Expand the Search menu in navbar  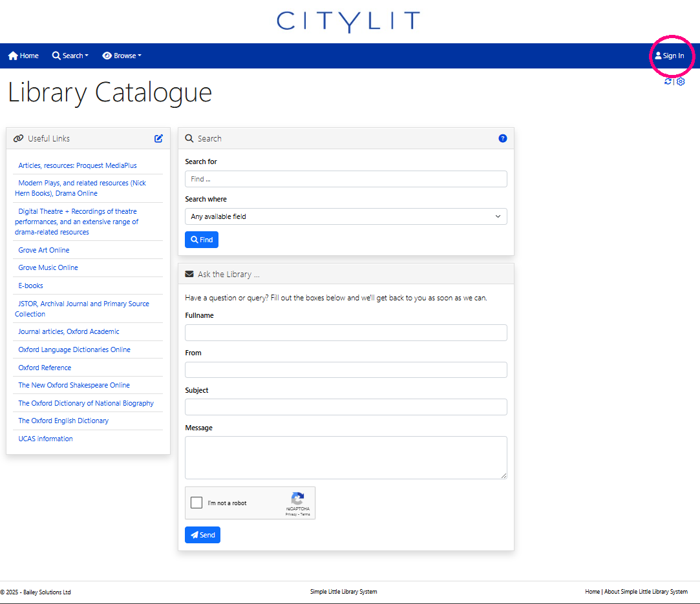point(70,56)
